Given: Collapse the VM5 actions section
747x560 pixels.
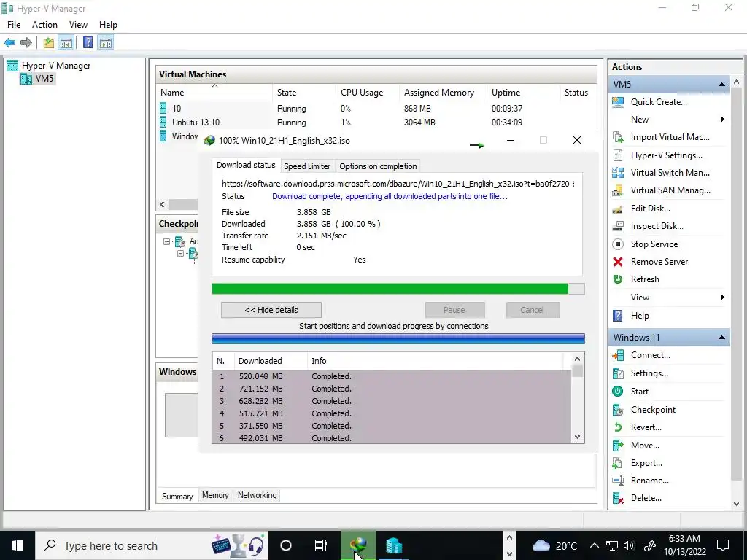Looking at the screenshot, I should pos(721,85).
